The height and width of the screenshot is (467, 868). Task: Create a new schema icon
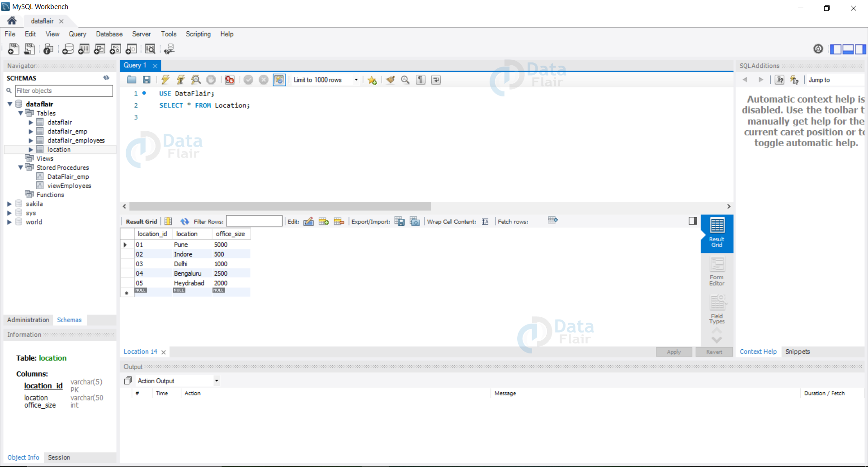(68, 49)
